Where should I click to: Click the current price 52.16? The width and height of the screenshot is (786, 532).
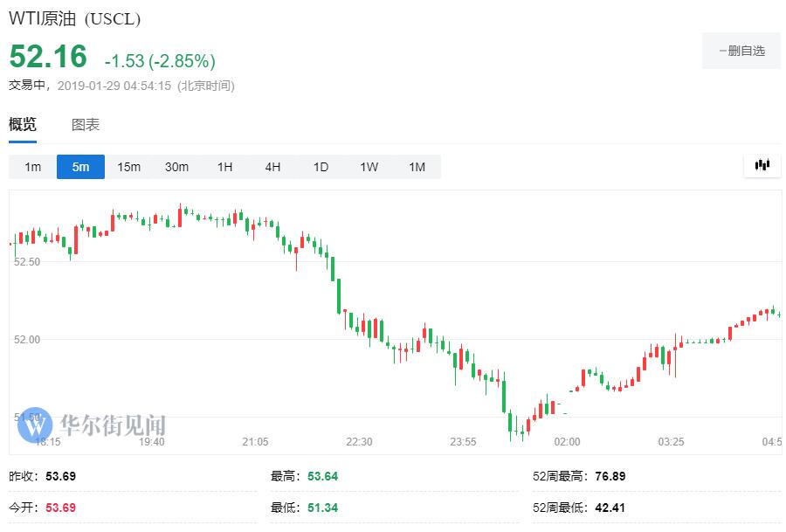48,58
